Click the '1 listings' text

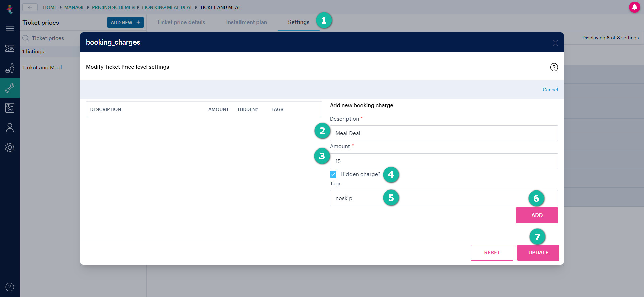point(33,52)
